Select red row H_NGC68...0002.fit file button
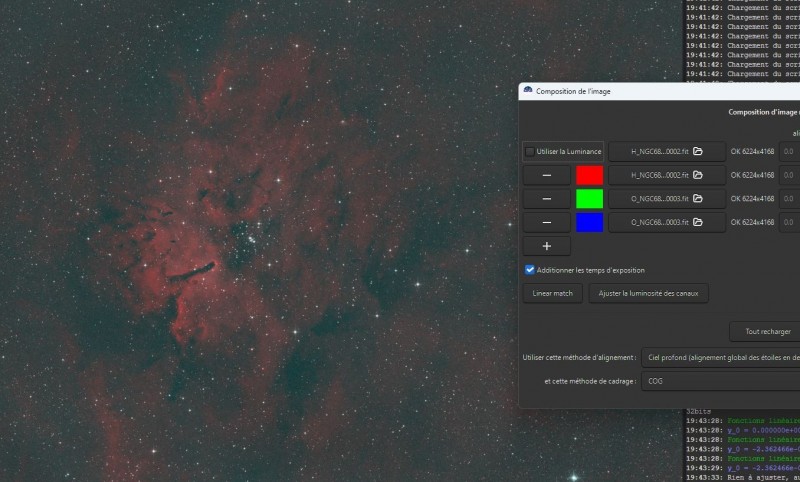Screen dimensions: 800x482 click(667, 175)
